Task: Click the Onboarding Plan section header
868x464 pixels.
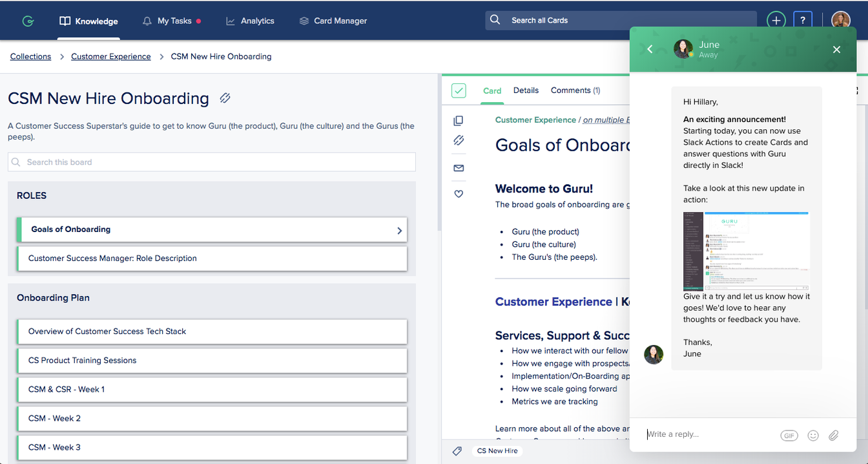Action: (53, 298)
